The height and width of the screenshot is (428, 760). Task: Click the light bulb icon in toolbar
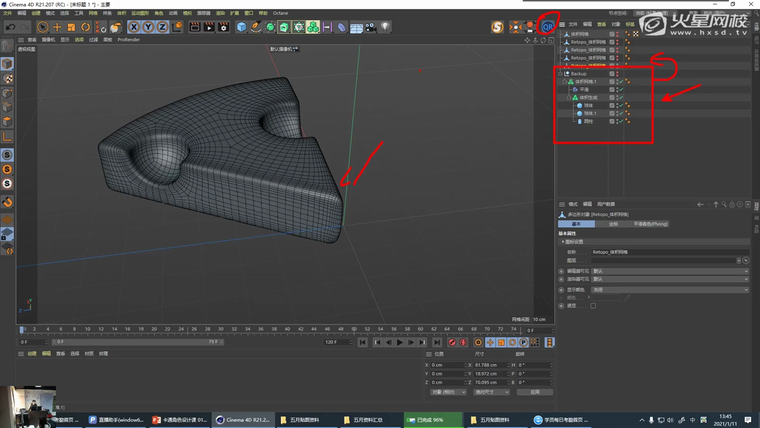[385, 27]
